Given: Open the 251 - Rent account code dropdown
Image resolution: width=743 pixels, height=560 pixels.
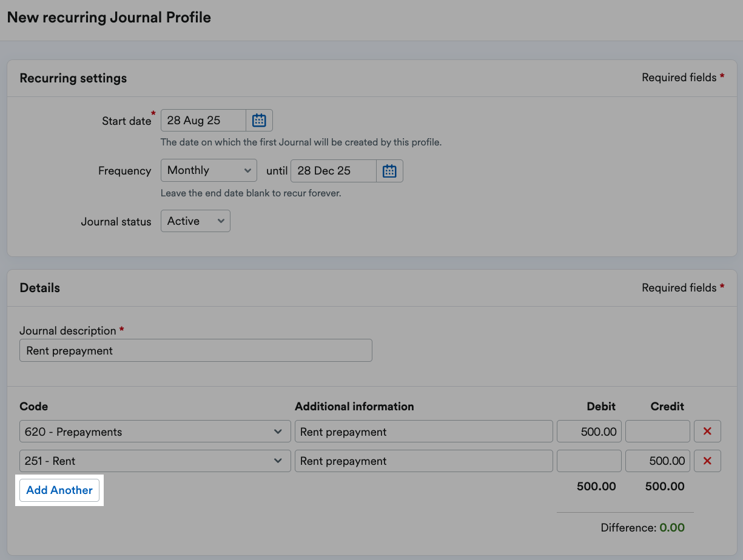Looking at the screenshot, I should point(155,461).
